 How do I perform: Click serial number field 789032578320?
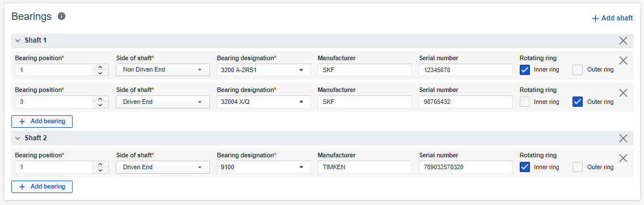[466, 167]
